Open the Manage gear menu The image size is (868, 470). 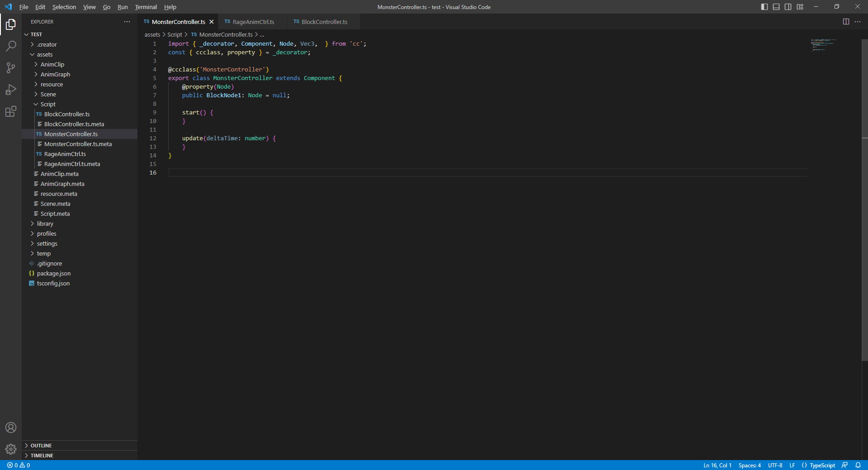11,449
